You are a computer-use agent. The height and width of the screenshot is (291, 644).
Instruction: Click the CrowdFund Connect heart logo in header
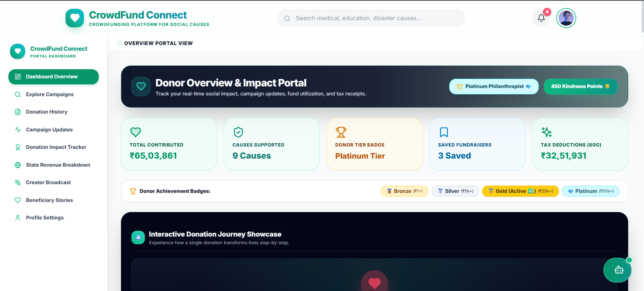(75, 18)
